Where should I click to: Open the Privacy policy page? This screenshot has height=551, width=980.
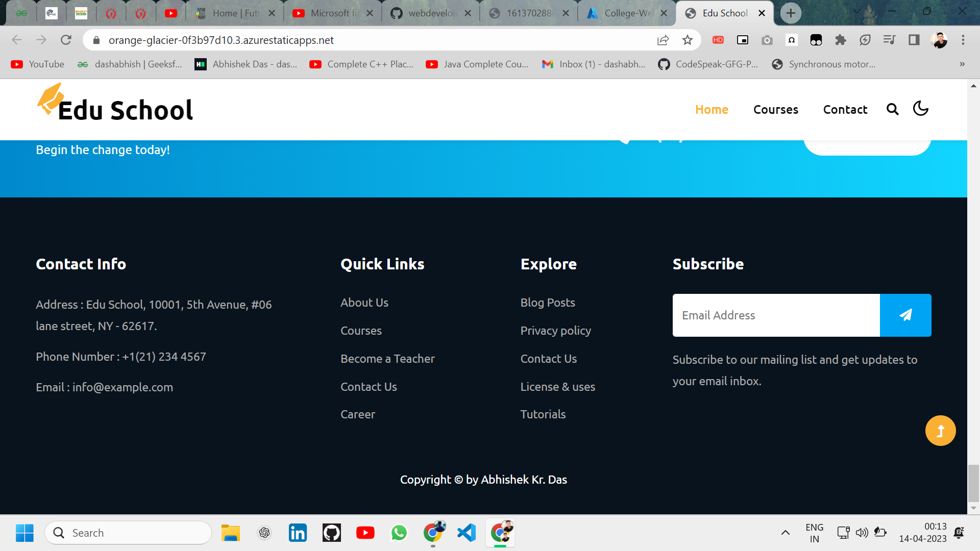555,331
